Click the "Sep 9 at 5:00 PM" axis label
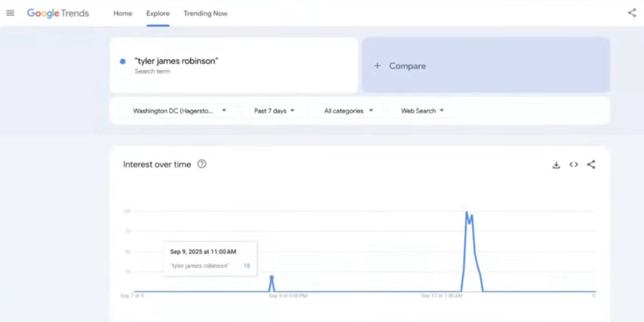644x322 pixels. 288,296
